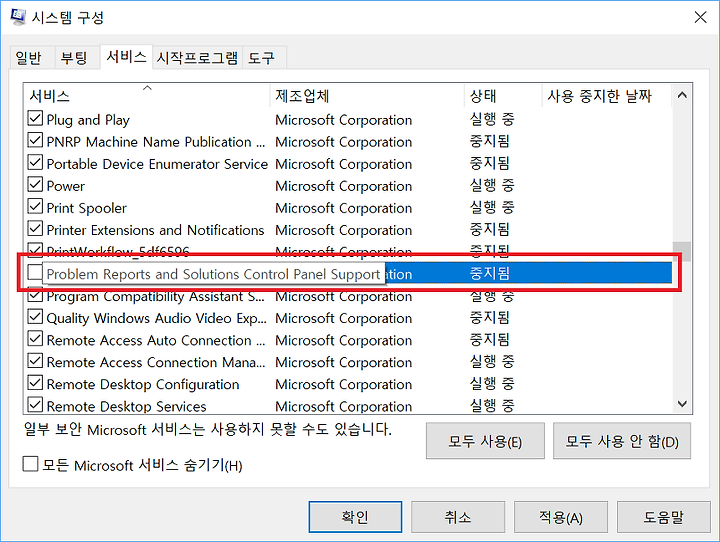The width and height of the screenshot is (720, 542).
Task: Select Program Compatibility Assistant service row
Action: pyautogui.click(x=156, y=296)
